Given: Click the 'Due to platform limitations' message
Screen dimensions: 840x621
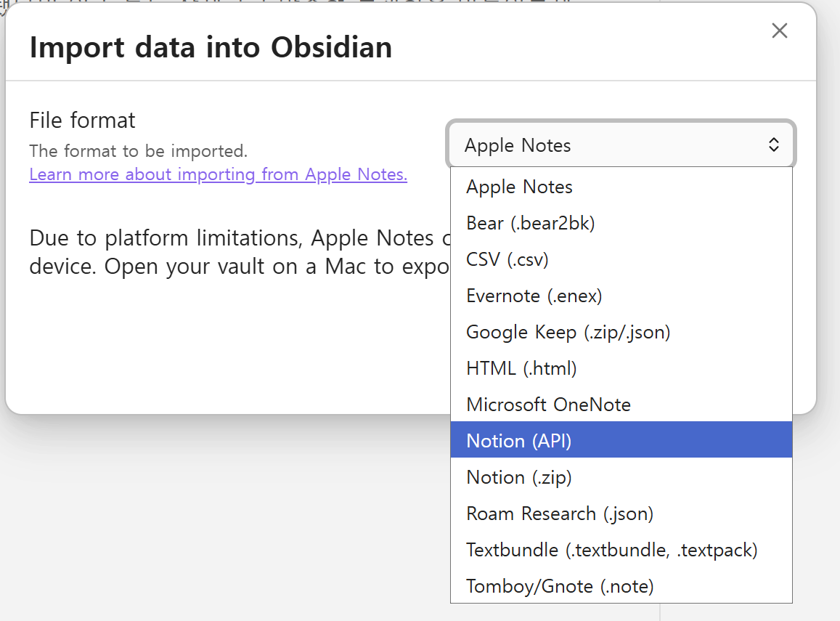Looking at the screenshot, I should click(240, 252).
